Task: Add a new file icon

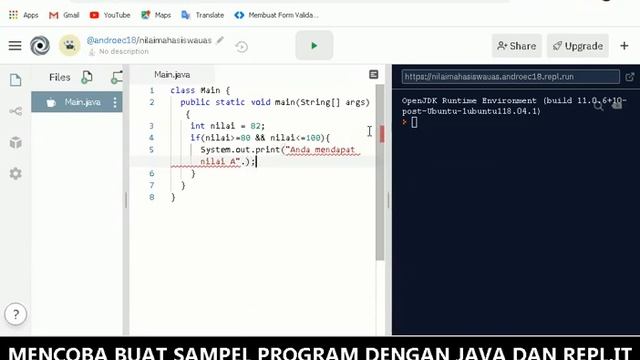Action: [87, 77]
